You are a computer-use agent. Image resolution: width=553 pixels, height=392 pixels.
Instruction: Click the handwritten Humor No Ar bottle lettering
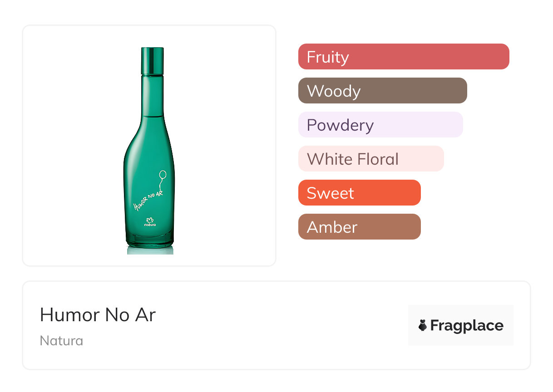coord(148,199)
